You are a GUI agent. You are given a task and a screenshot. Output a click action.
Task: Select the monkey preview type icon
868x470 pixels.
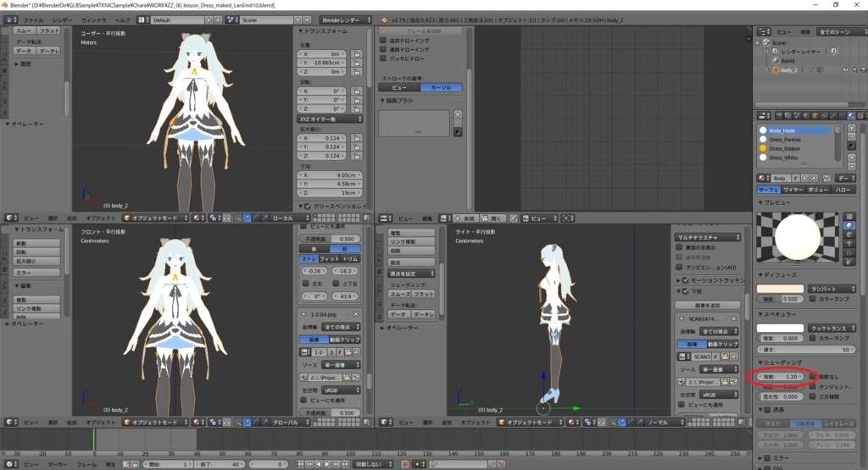tap(849, 243)
